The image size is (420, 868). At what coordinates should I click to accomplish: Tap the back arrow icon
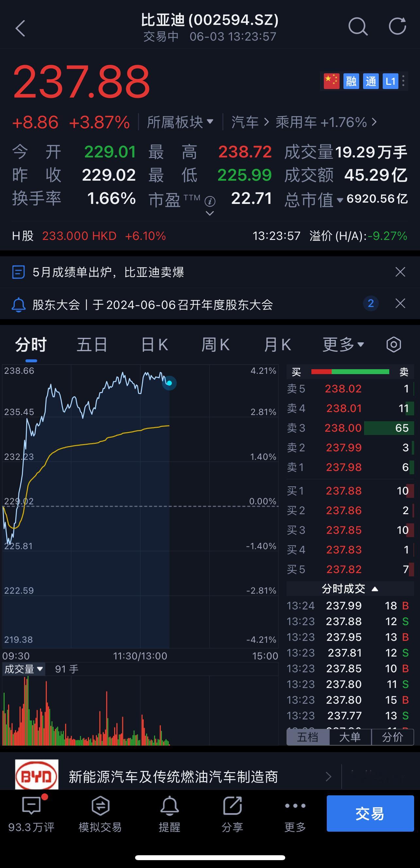20,28
